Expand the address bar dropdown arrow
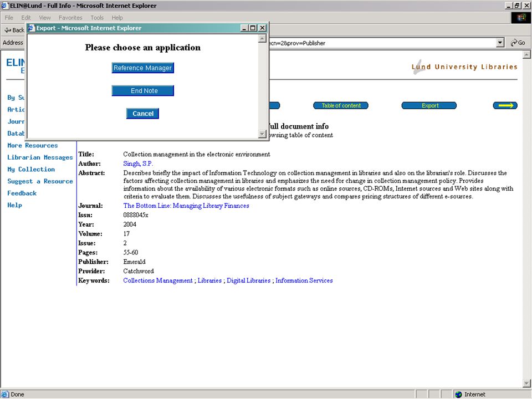This screenshot has height=399, width=532. [500, 43]
